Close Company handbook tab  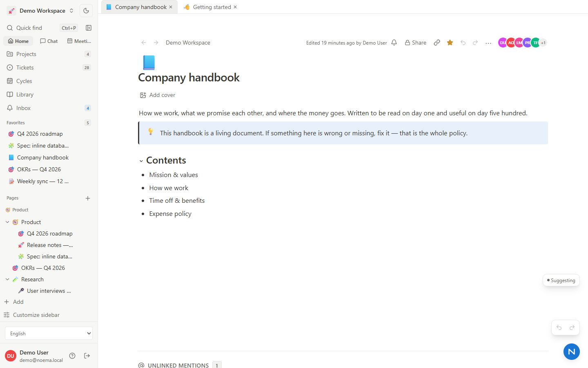coord(171,7)
